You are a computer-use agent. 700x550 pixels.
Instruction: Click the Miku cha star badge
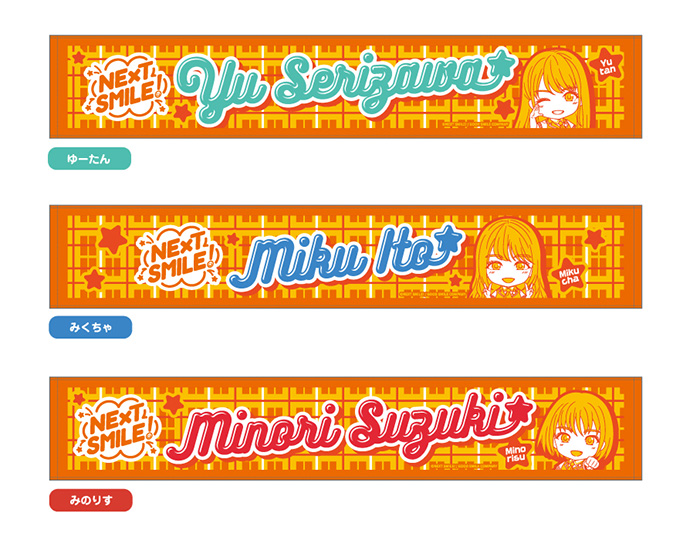(x=570, y=276)
